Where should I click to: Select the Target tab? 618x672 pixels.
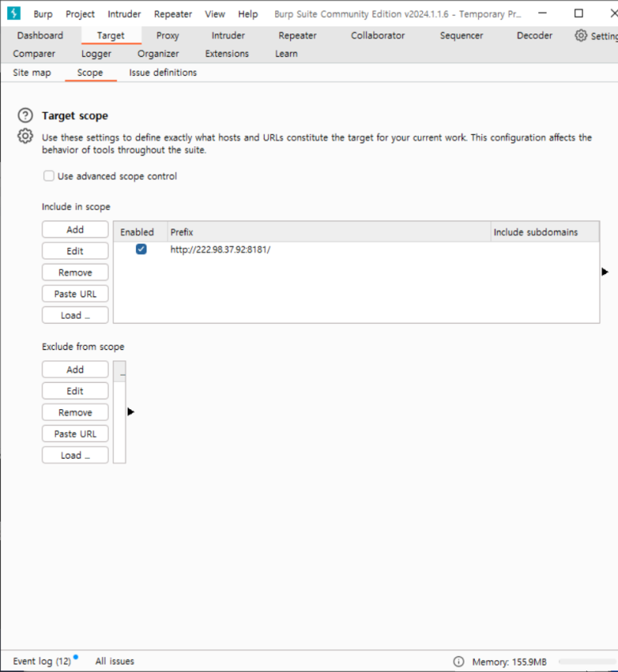(110, 36)
